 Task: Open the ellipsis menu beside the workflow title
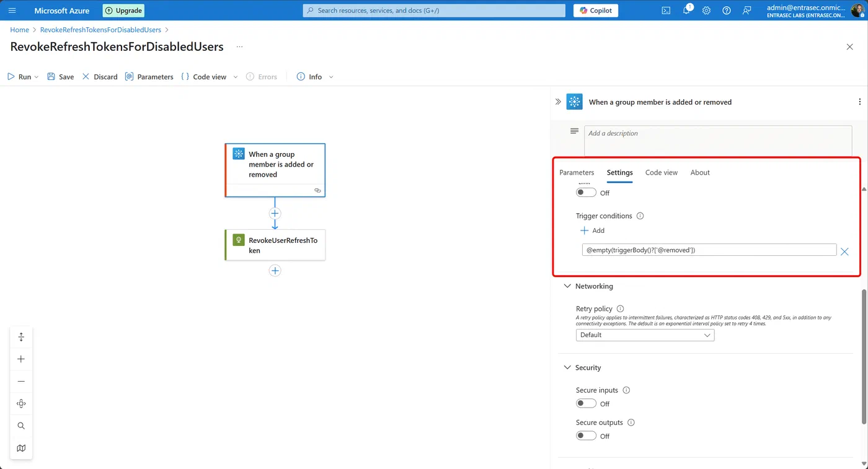point(239,47)
